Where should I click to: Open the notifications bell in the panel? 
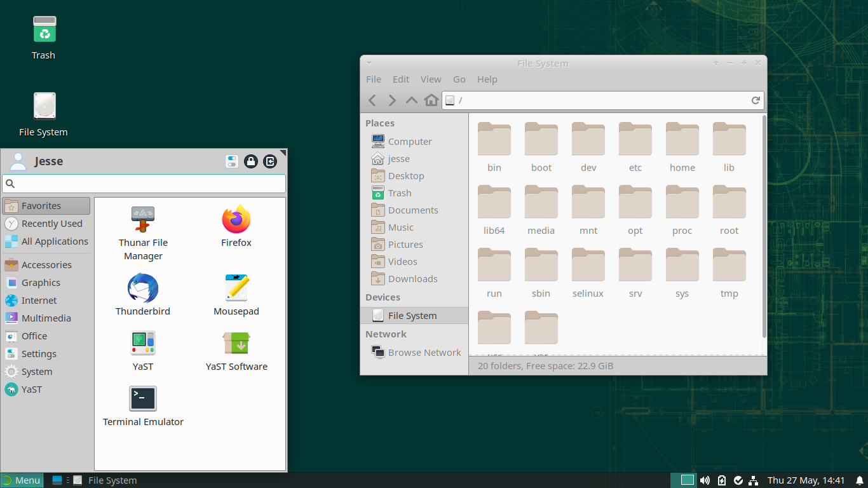859,480
